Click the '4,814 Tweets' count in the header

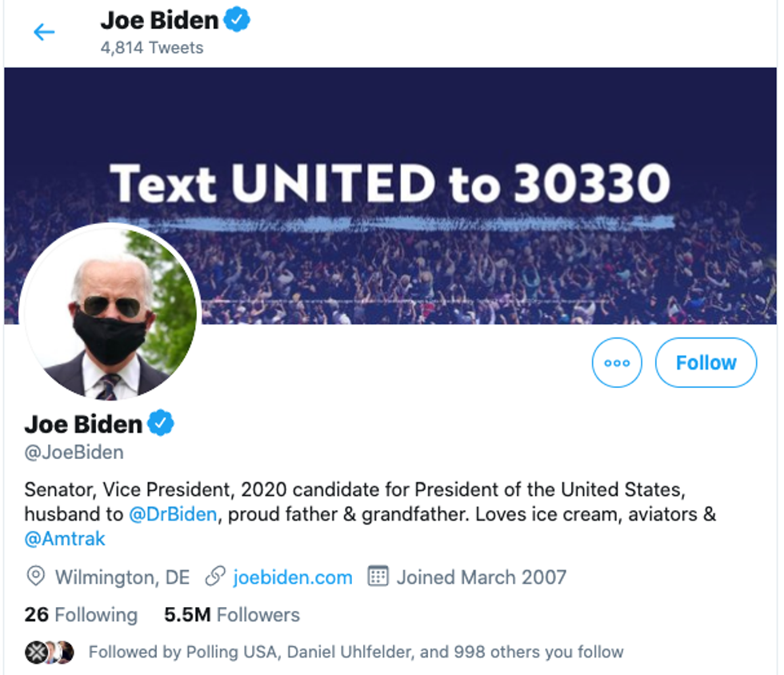coord(152,48)
